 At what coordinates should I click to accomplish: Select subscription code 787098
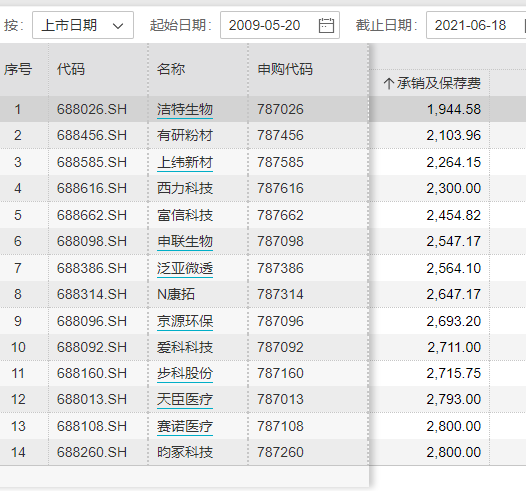280,241
